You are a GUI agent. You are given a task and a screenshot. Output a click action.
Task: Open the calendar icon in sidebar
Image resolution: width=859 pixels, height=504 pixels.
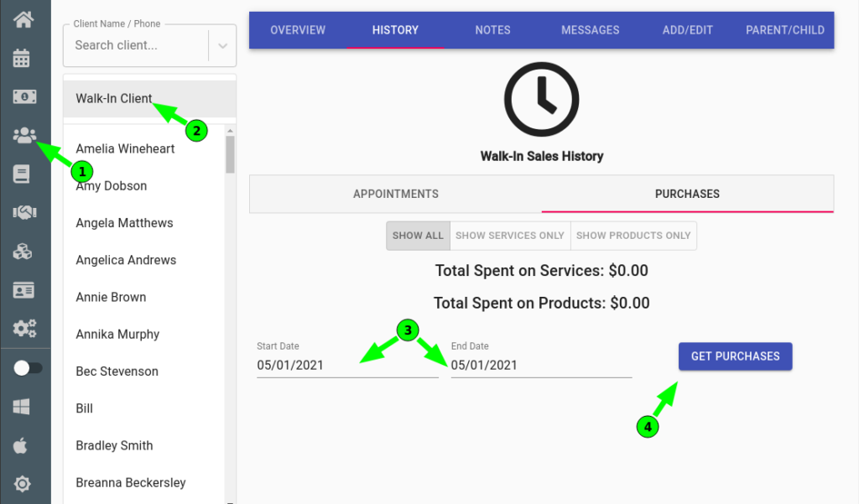pyautogui.click(x=21, y=58)
